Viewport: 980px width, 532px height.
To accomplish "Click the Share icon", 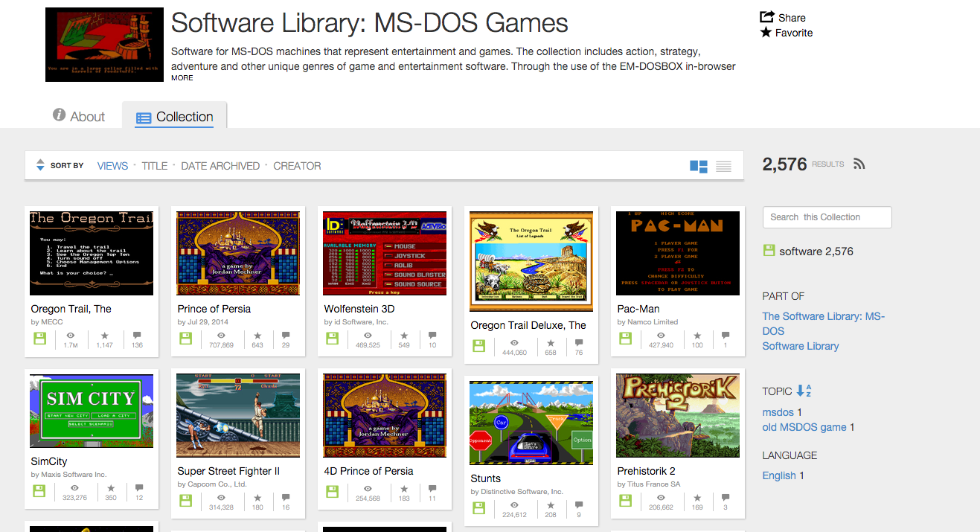I will tap(767, 17).
